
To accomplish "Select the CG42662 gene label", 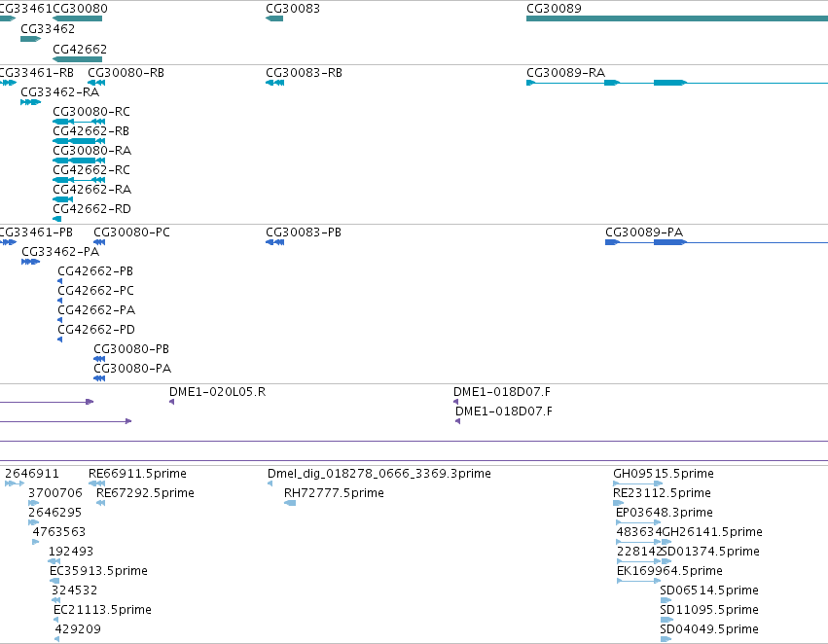I will (80, 49).
